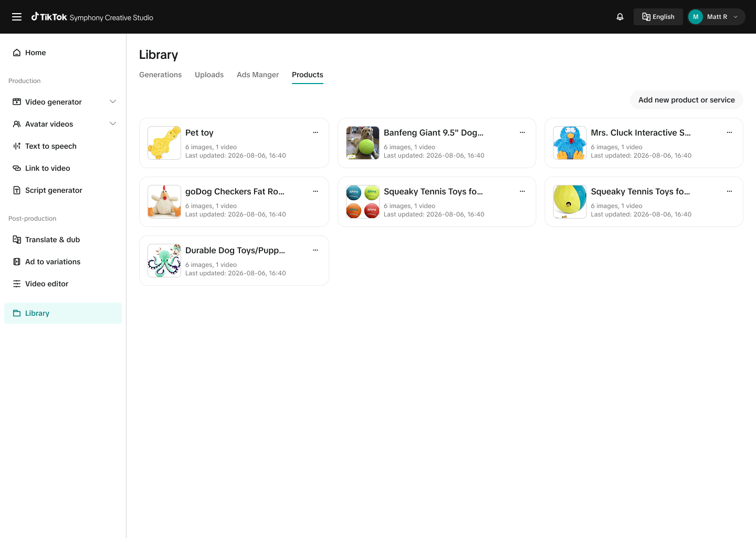Open the notifications bell

tap(620, 17)
